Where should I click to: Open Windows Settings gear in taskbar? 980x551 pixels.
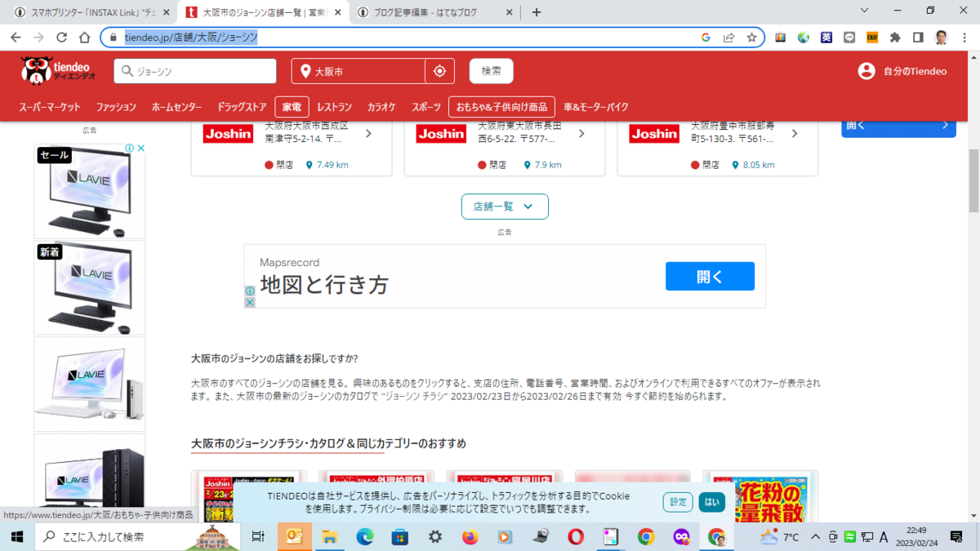coord(435,536)
